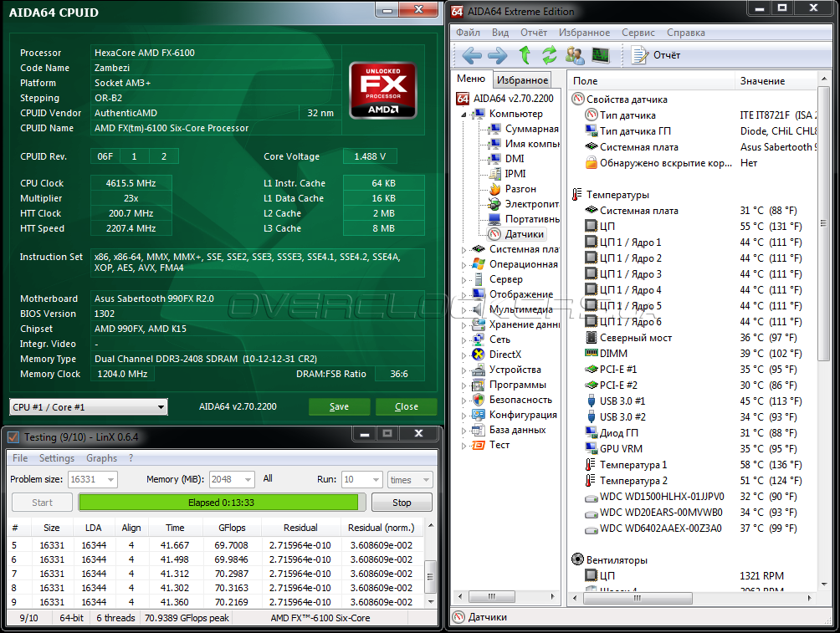Expand the Сервер tree node
840x633 pixels.
464,279
